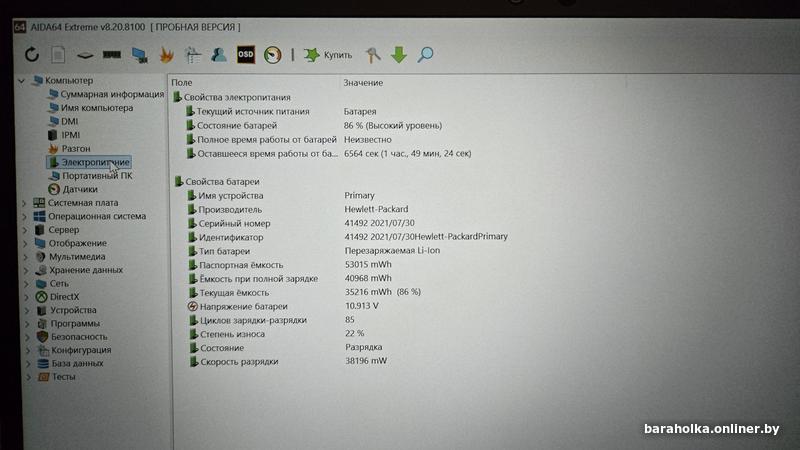Click the motherboard toolbar icon
Screen dimensions: 800x450
click(x=85, y=55)
